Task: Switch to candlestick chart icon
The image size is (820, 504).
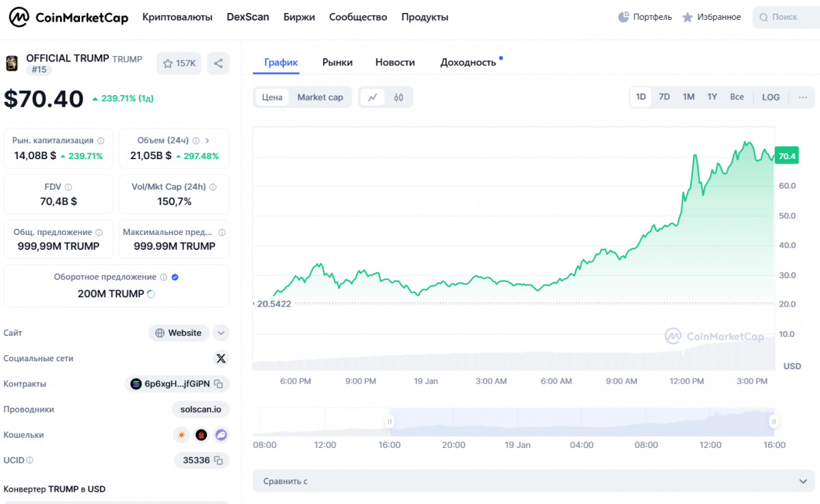Action: tap(398, 98)
